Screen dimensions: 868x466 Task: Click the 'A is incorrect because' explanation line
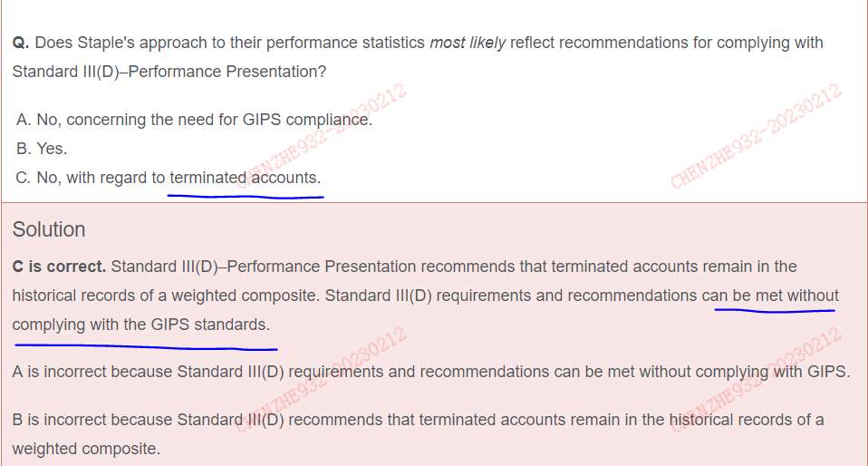pyautogui.click(x=430, y=371)
